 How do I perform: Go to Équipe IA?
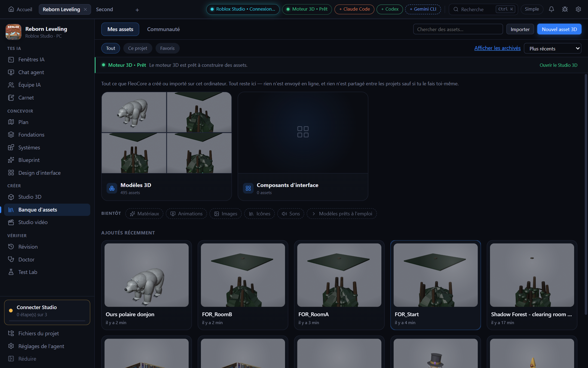click(x=47, y=85)
